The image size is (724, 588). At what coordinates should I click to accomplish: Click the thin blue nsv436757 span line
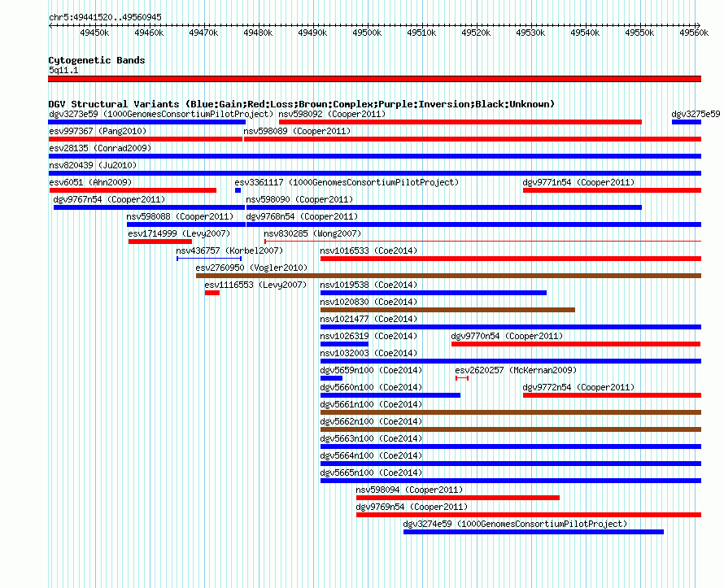click(209, 259)
